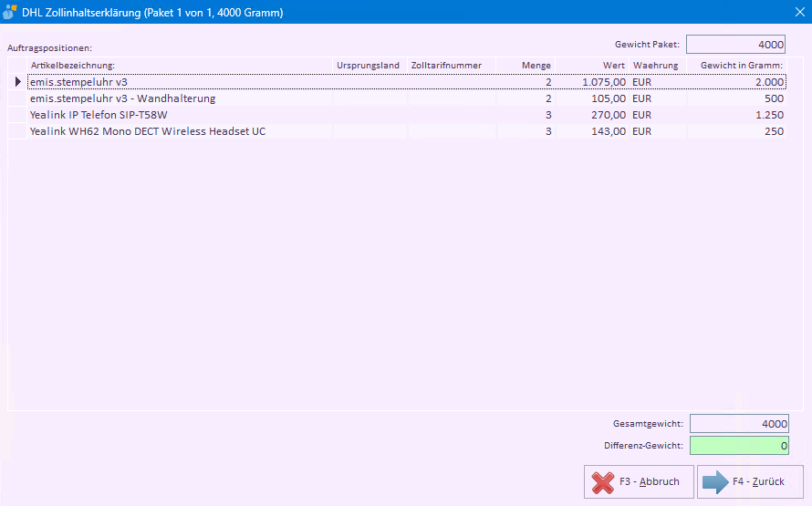
Task: Click Menge cell of Yealink SIP-T58W row
Action: point(526,115)
